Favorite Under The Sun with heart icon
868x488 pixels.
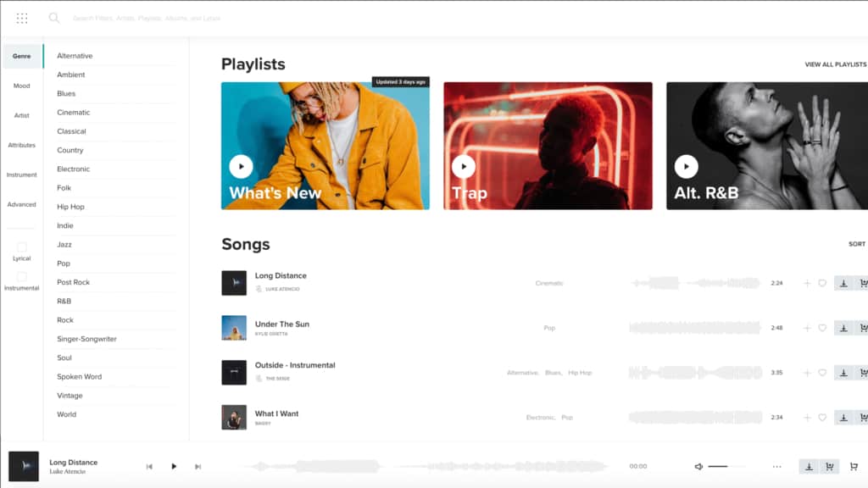(x=822, y=328)
